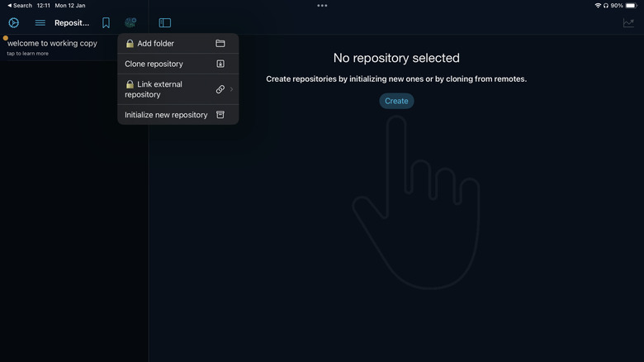Open the Working Copy app logo icon
The width and height of the screenshot is (644, 362).
click(13, 22)
